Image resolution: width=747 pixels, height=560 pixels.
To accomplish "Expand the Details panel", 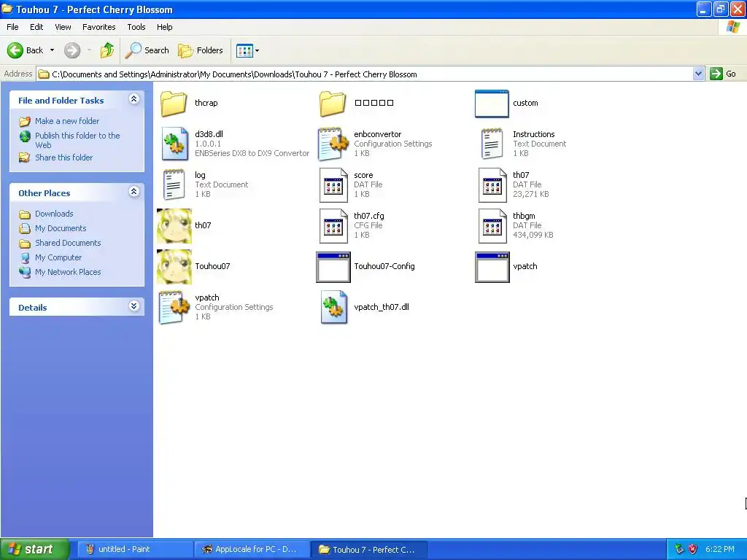I will click(134, 306).
